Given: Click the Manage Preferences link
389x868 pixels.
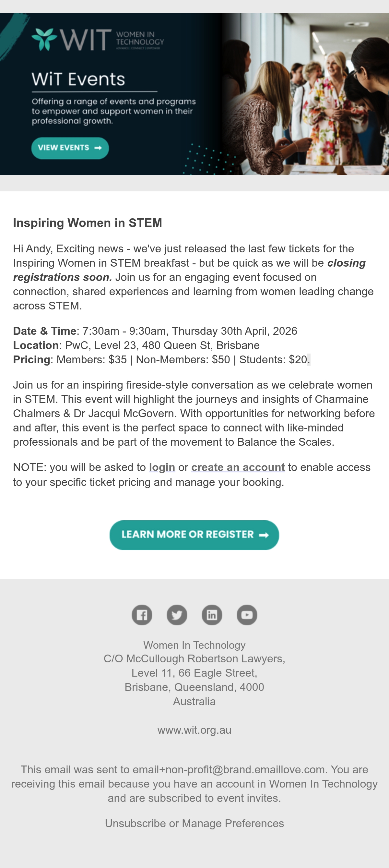Looking at the screenshot, I should click(233, 823).
